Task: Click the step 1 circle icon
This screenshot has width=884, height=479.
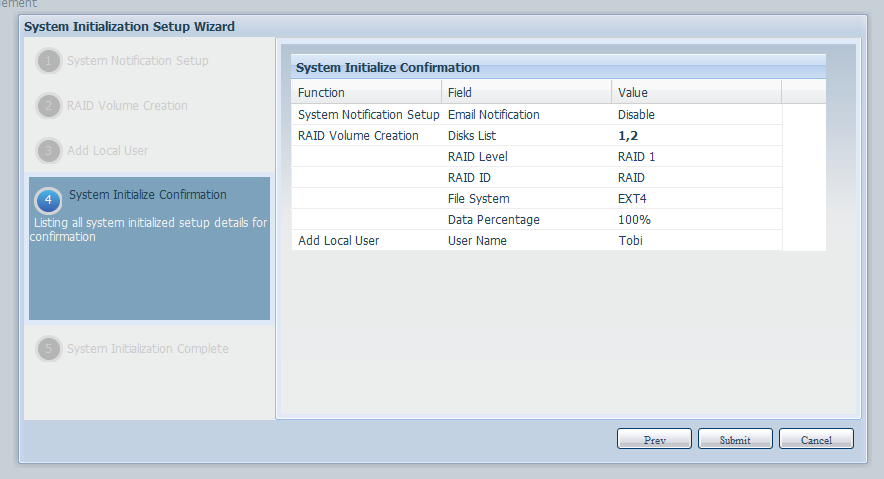Action: pos(48,61)
